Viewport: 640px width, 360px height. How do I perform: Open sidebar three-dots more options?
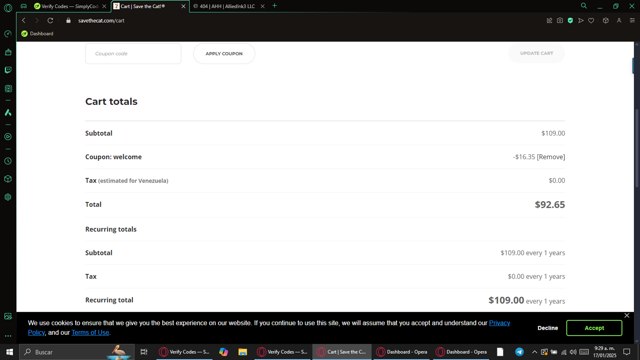(x=8, y=336)
